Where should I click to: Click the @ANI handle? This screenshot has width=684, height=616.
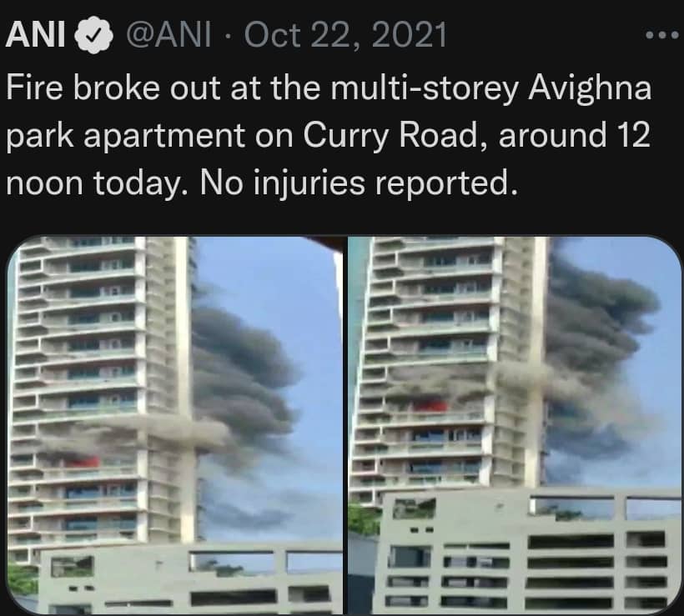coord(169,34)
